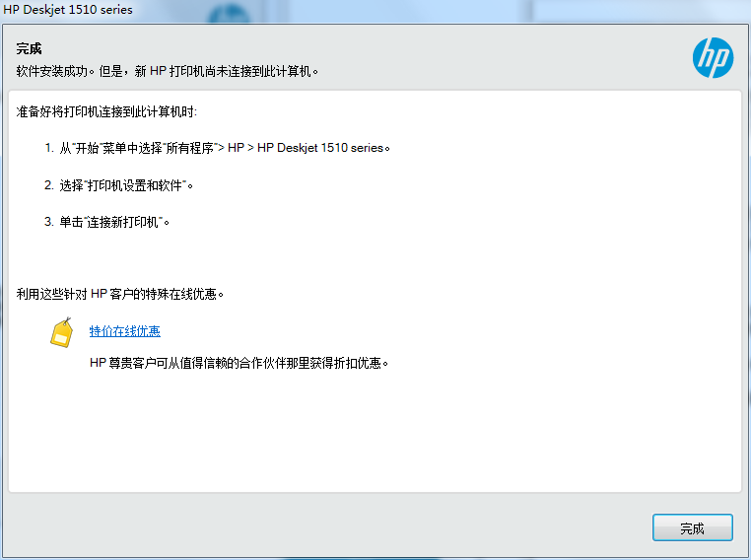Click the blue HP logo
The height and width of the screenshot is (560, 751).
point(712,58)
